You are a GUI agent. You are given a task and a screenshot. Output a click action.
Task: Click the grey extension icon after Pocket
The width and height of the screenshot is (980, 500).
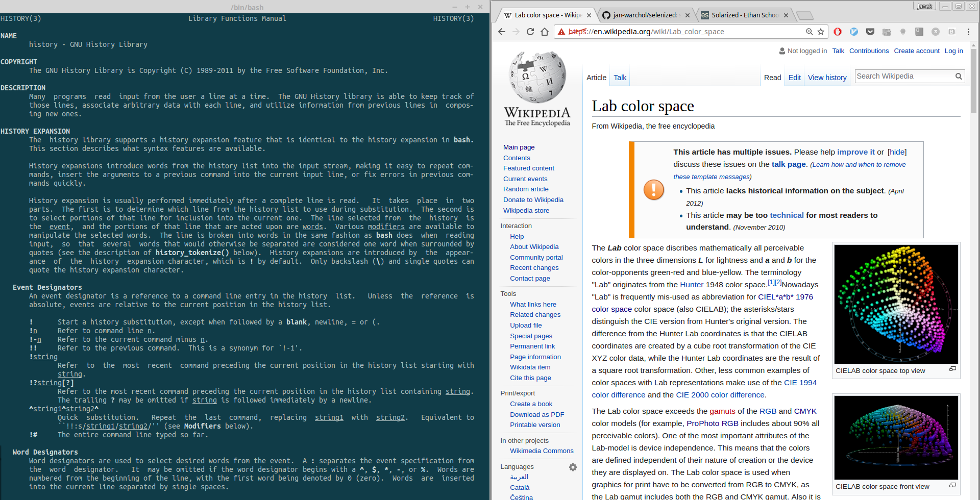[x=887, y=32]
